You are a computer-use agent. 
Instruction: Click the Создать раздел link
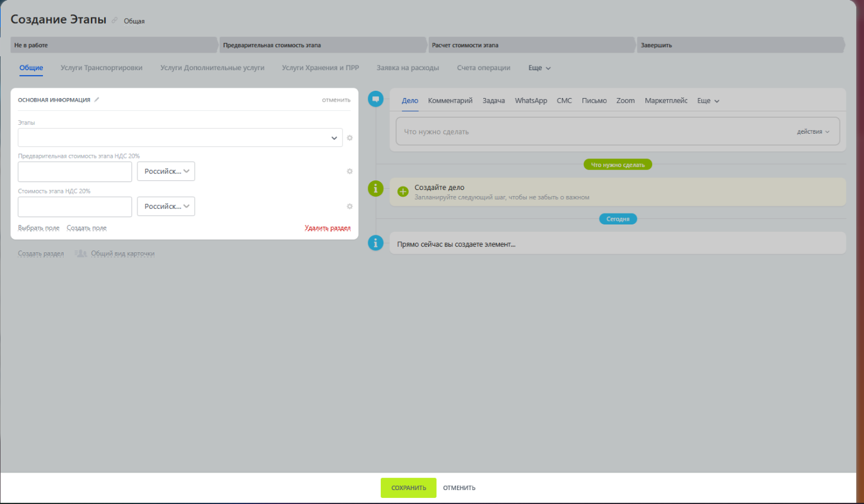[41, 254]
